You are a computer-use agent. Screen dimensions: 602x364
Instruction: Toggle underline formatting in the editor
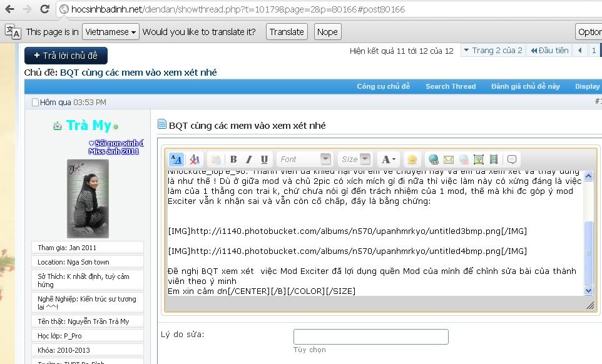(x=264, y=159)
